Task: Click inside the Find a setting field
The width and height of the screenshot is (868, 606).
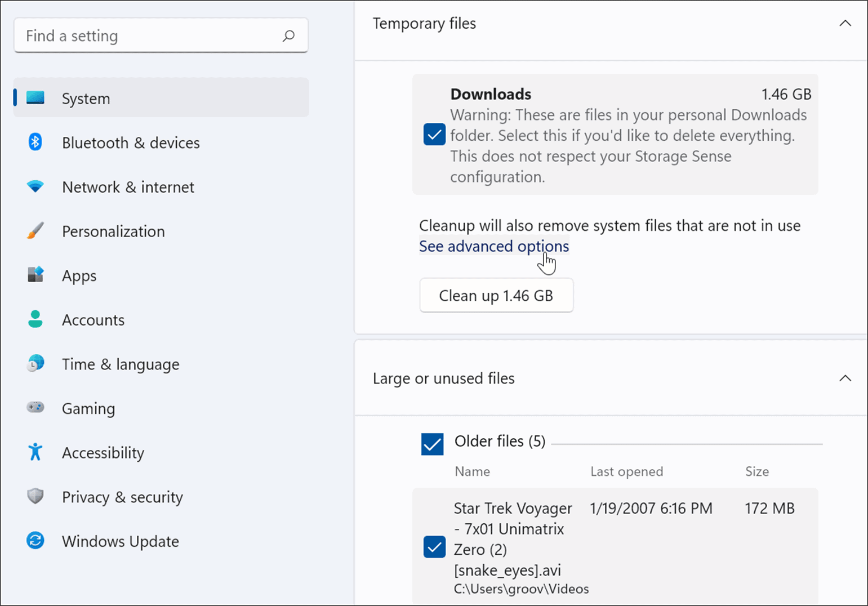Action: click(141, 35)
